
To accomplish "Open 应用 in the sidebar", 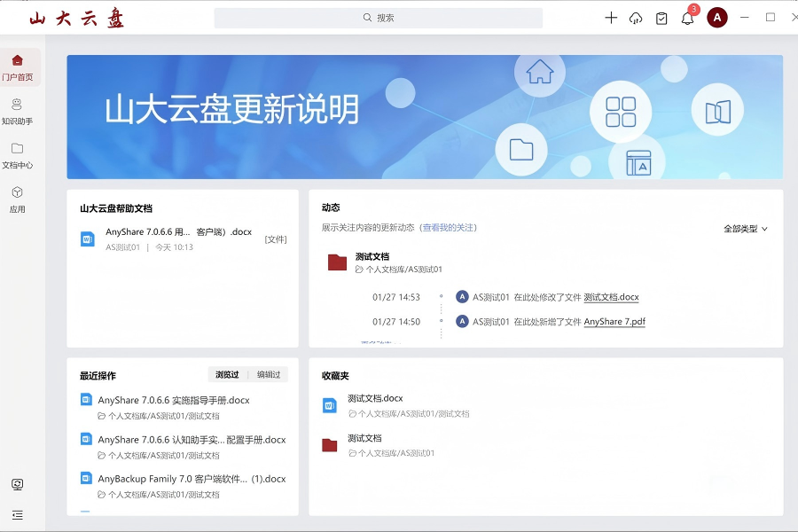I will [x=18, y=199].
